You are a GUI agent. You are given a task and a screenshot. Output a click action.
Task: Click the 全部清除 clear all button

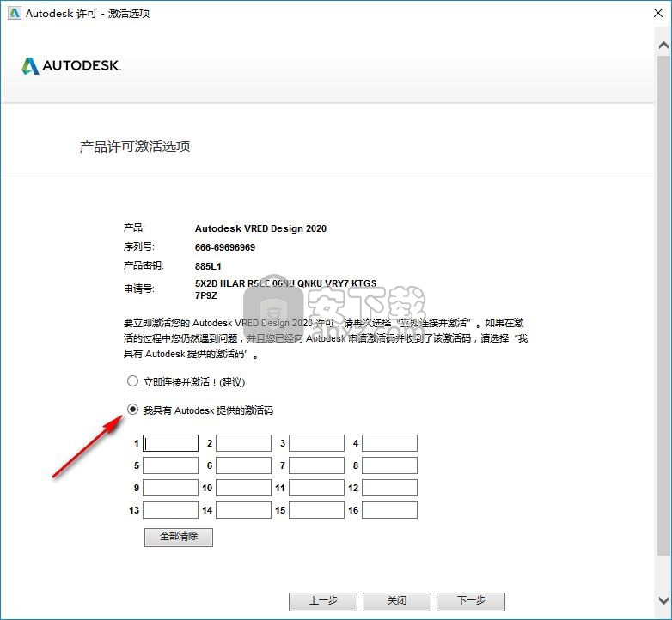pyautogui.click(x=179, y=537)
